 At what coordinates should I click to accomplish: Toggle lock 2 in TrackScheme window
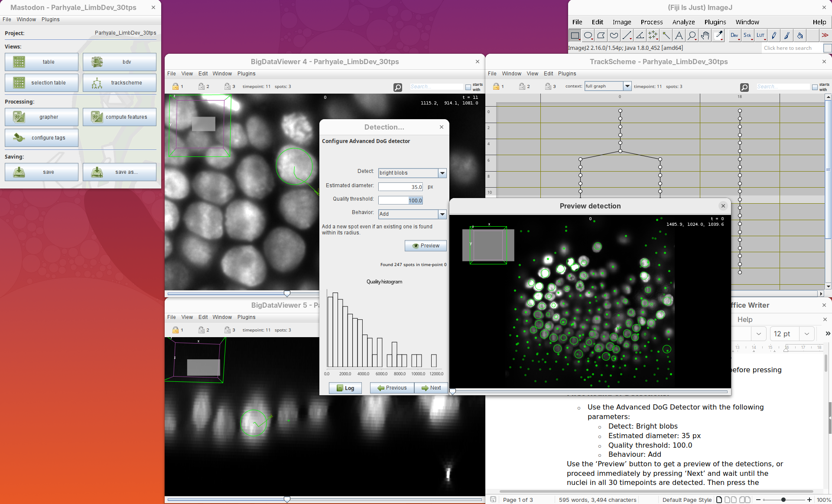[x=522, y=86]
